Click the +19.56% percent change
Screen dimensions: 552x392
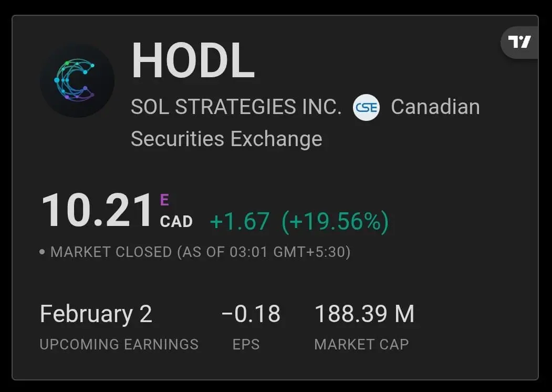coord(335,222)
